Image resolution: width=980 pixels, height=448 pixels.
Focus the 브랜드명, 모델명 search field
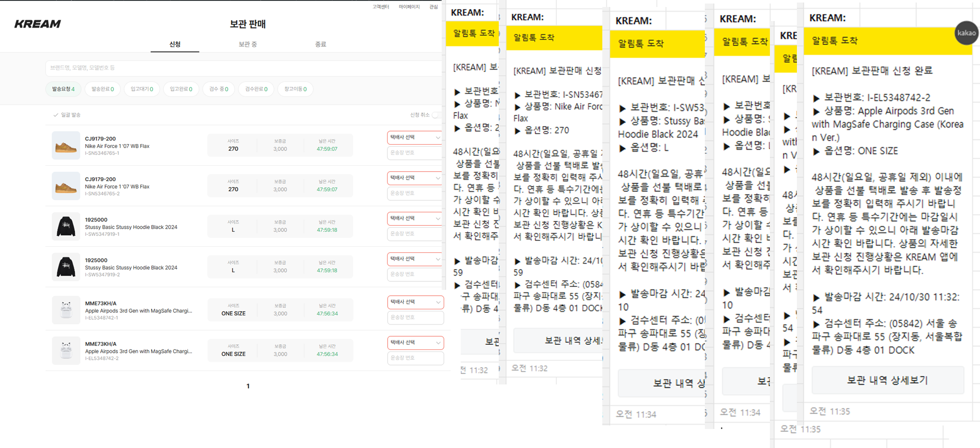pos(244,68)
